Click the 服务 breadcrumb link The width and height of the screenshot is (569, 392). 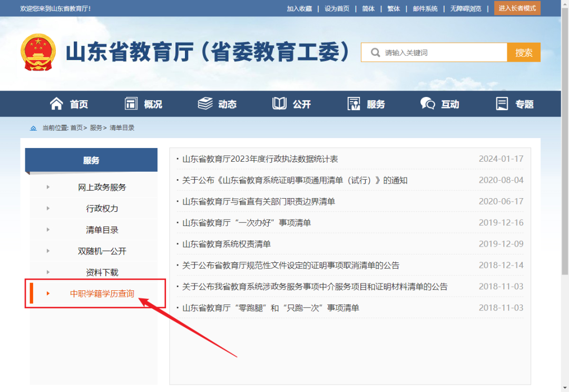coord(96,128)
